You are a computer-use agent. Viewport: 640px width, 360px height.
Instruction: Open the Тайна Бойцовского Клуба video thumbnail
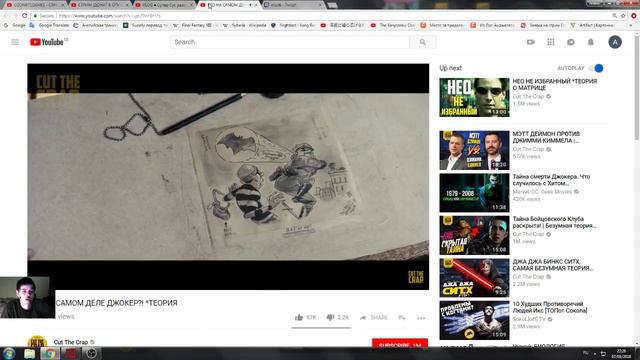click(474, 235)
